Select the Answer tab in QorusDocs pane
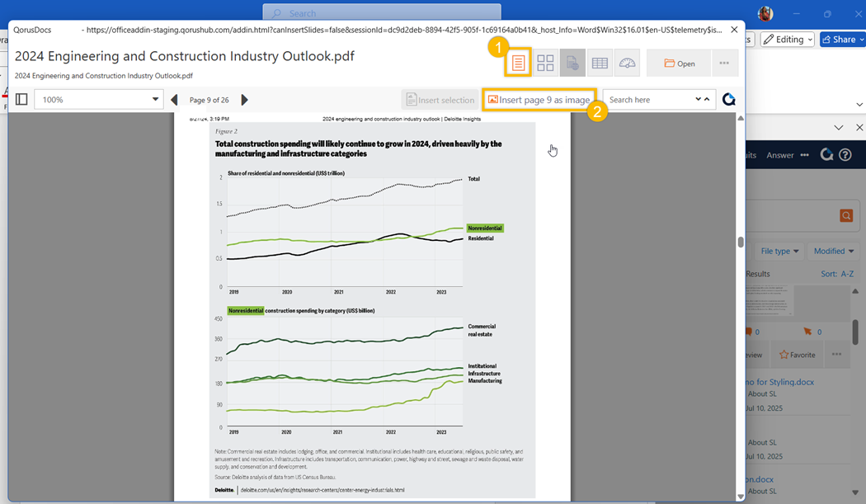The image size is (866, 504). (780, 155)
